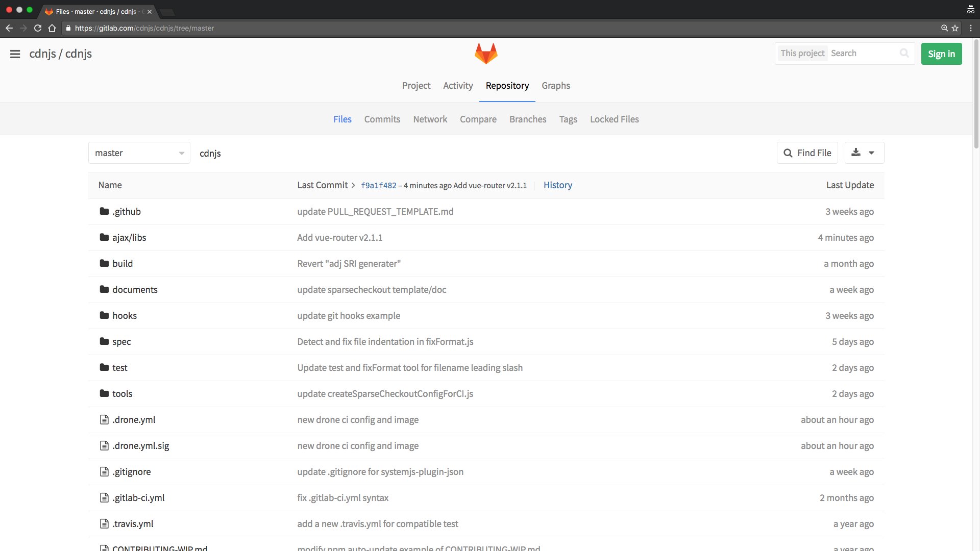This screenshot has height=551, width=980.
Task: Open the Compare sub-tab
Action: pos(478,119)
